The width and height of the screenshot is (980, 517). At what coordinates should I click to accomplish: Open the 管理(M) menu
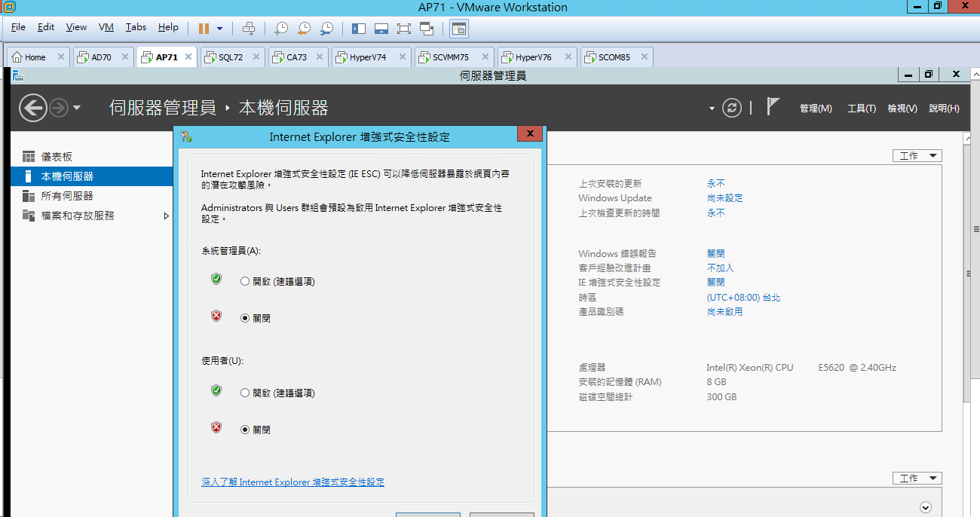pyautogui.click(x=816, y=109)
